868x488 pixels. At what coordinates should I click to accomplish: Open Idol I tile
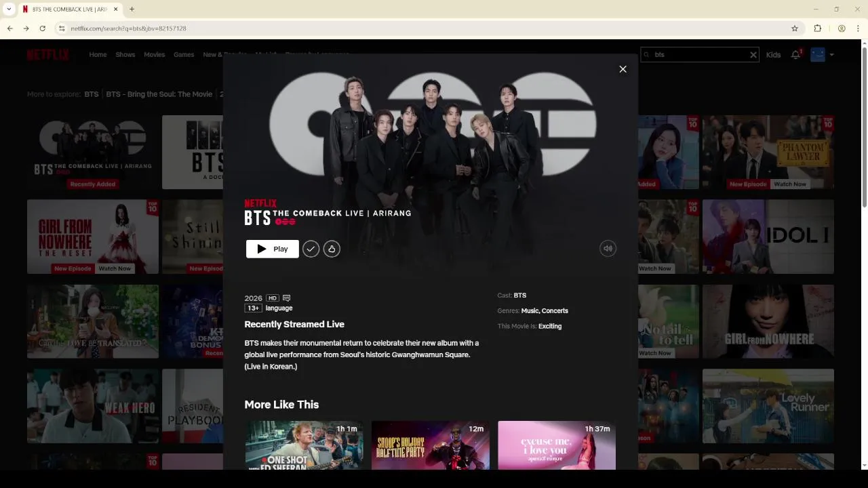click(768, 237)
